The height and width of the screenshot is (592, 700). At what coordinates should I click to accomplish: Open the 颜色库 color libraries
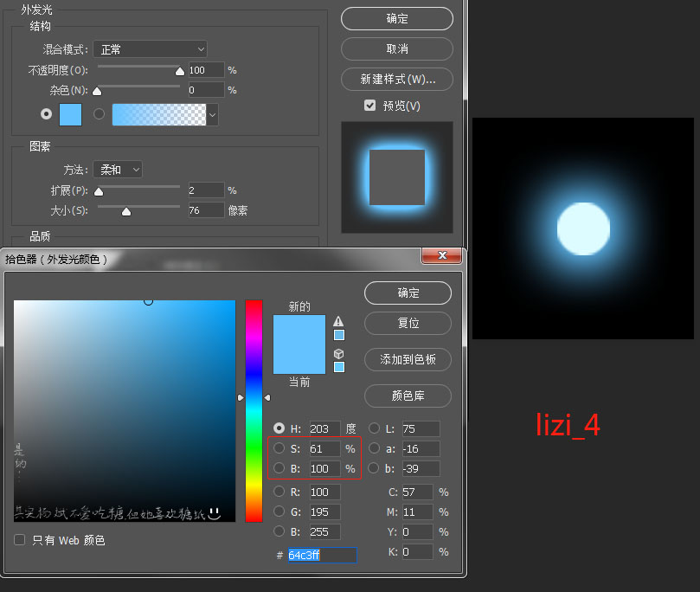pos(408,396)
